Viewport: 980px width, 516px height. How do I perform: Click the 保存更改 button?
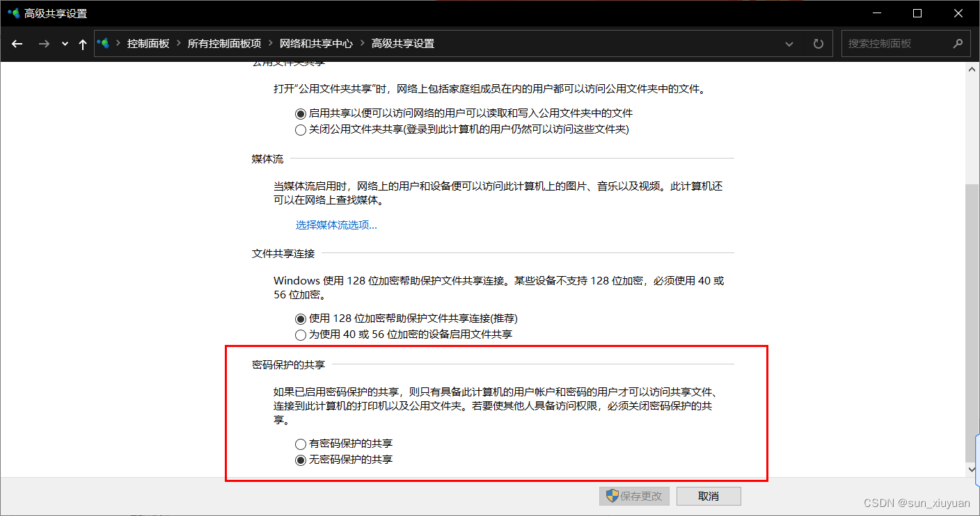[x=634, y=497]
